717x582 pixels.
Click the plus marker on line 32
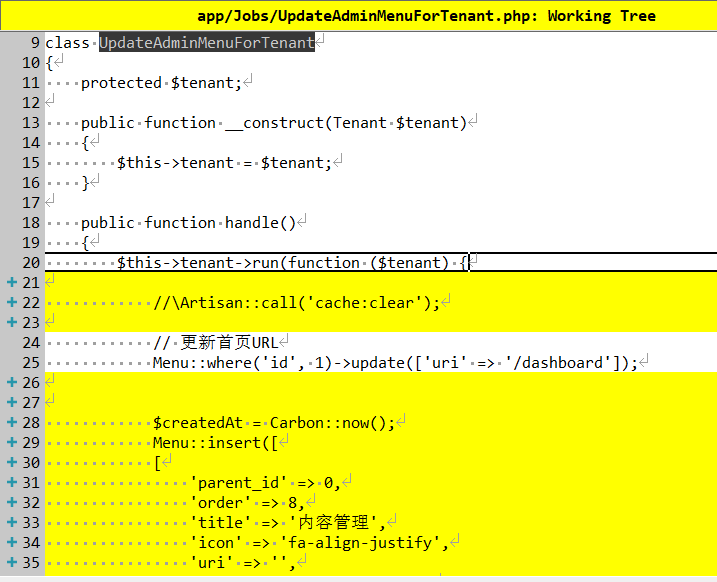(12, 502)
